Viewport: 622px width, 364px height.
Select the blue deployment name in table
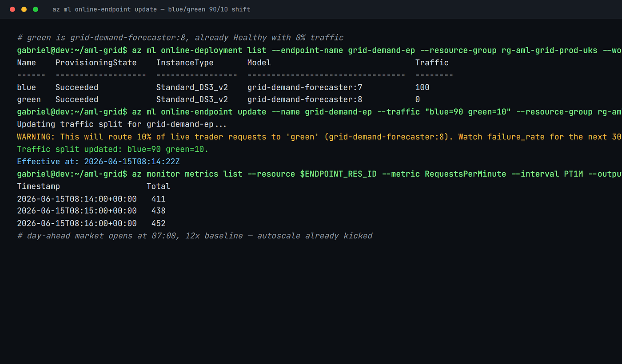tap(27, 87)
